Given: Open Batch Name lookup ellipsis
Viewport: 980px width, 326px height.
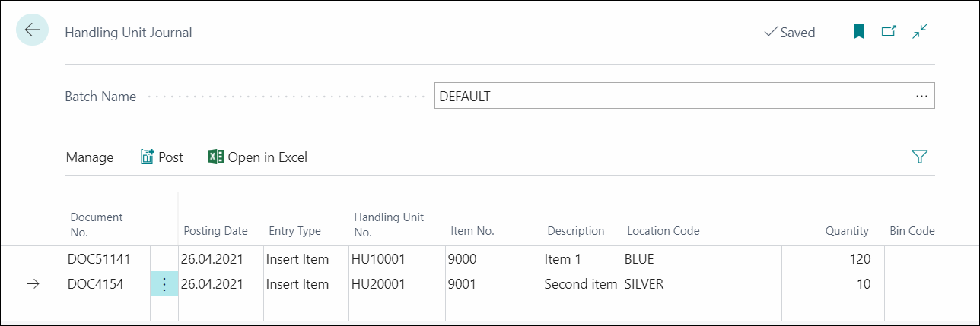Looking at the screenshot, I should (921, 97).
